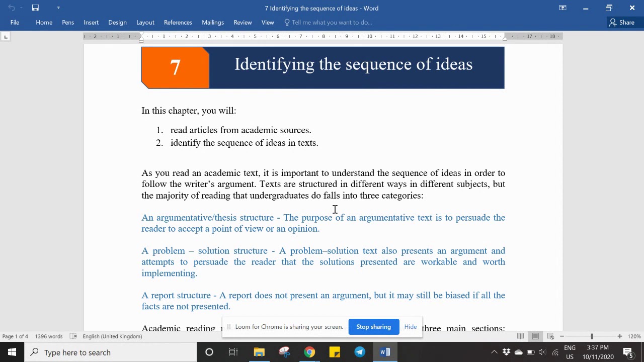
Task: Switch to Print Layout view
Action: (x=536, y=336)
